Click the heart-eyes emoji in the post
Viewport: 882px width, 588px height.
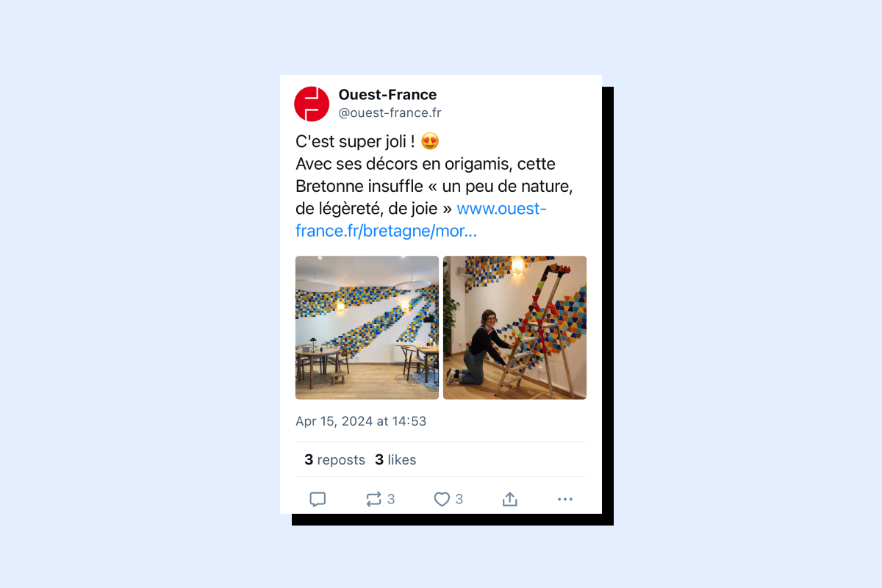(430, 141)
